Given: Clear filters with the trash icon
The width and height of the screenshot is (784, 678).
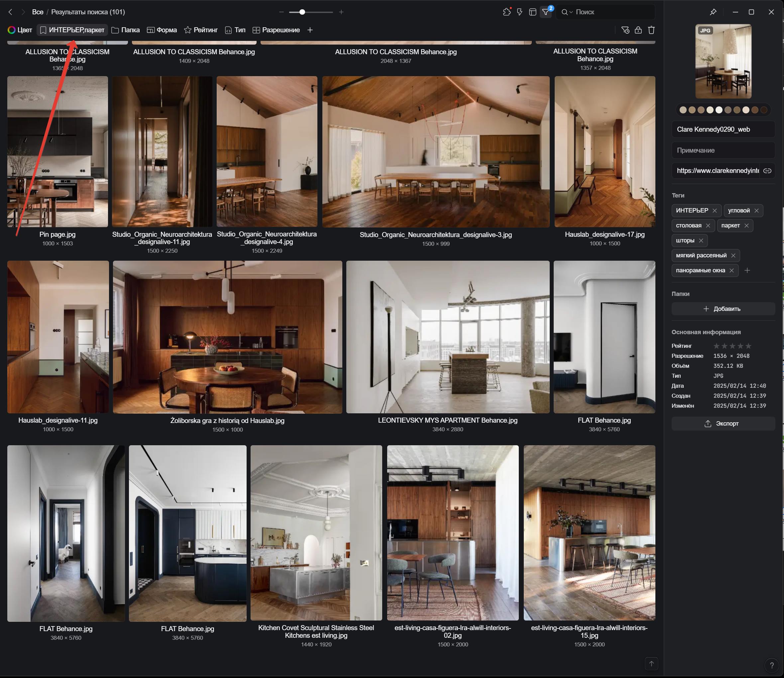Looking at the screenshot, I should (x=651, y=30).
